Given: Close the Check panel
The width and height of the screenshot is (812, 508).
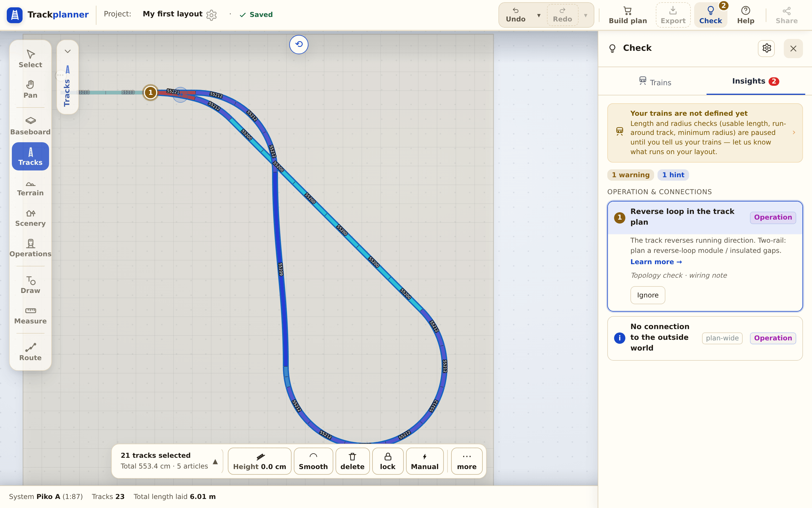Looking at the screenshot, I should coord(793,48).
